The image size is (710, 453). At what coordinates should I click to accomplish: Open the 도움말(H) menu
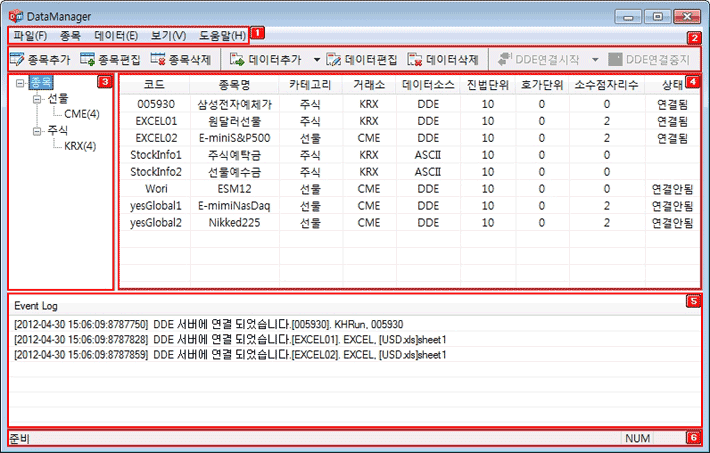click(x=223, y=37)
